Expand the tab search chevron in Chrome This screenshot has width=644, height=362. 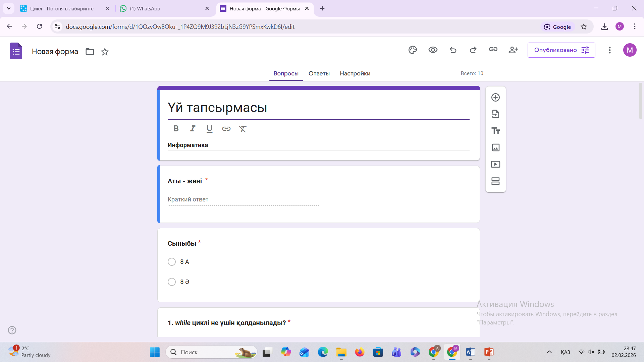[x=9, y=8]
